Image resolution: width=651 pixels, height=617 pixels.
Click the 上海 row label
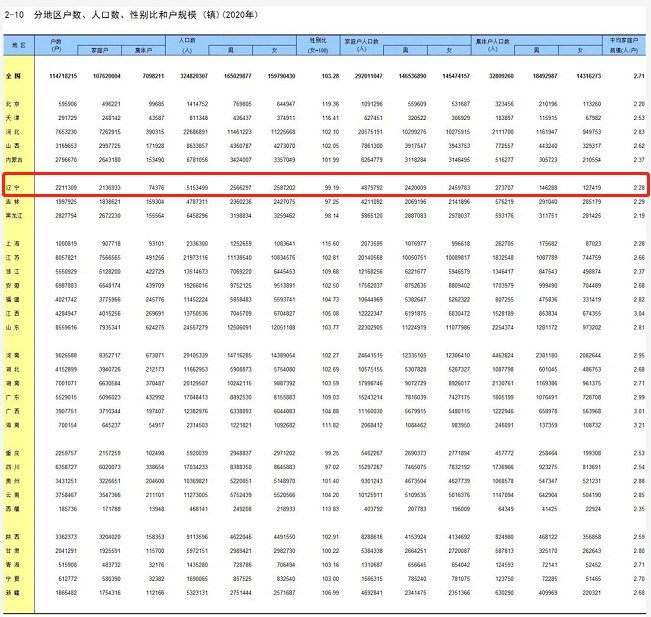[13, 244]
